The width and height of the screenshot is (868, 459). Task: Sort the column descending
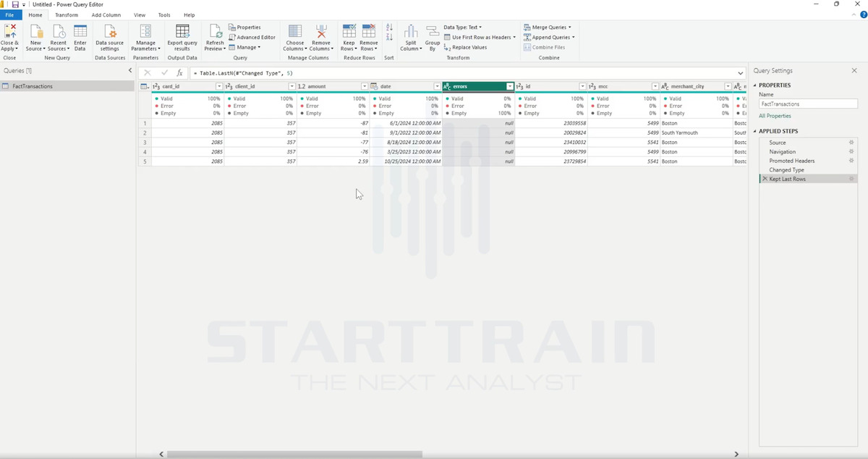[389, 37]
